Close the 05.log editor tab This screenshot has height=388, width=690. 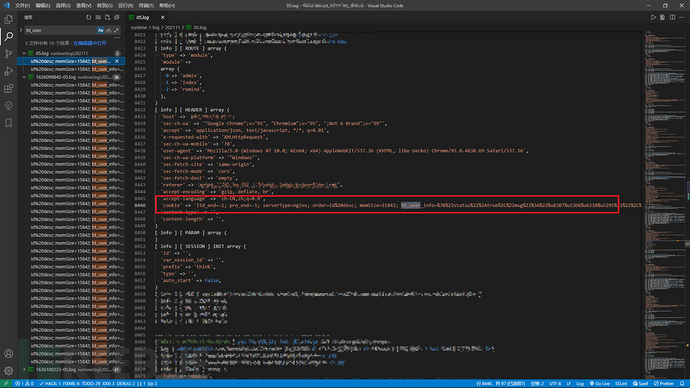point(162,17)
